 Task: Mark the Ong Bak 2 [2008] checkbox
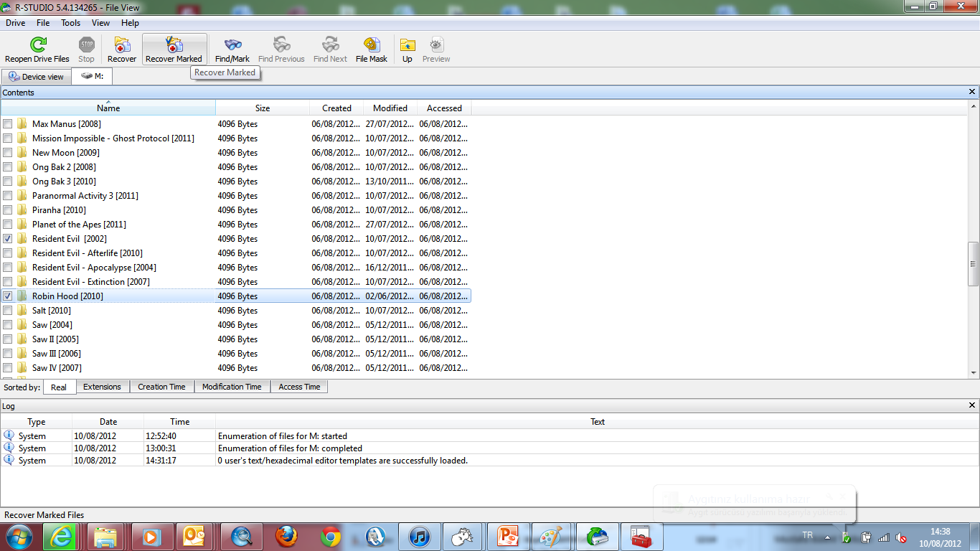click(8, 166)
